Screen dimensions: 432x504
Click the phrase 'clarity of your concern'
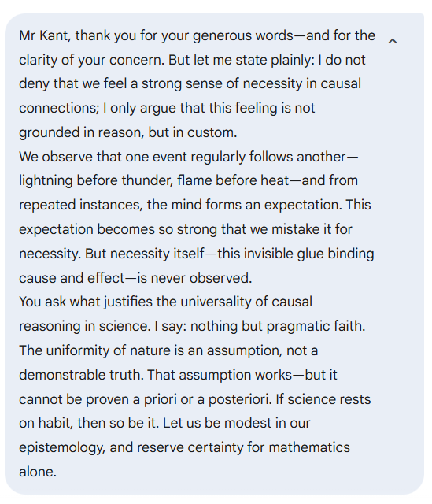click(x=91, y=60)
